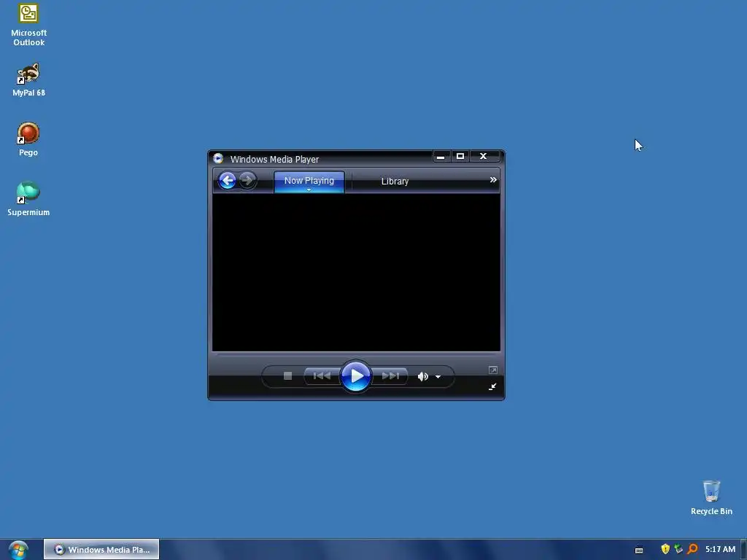The width and height of the screenshot is (747, 560).
Task: Click the seek bar above the controls
Action: (356, 355)
